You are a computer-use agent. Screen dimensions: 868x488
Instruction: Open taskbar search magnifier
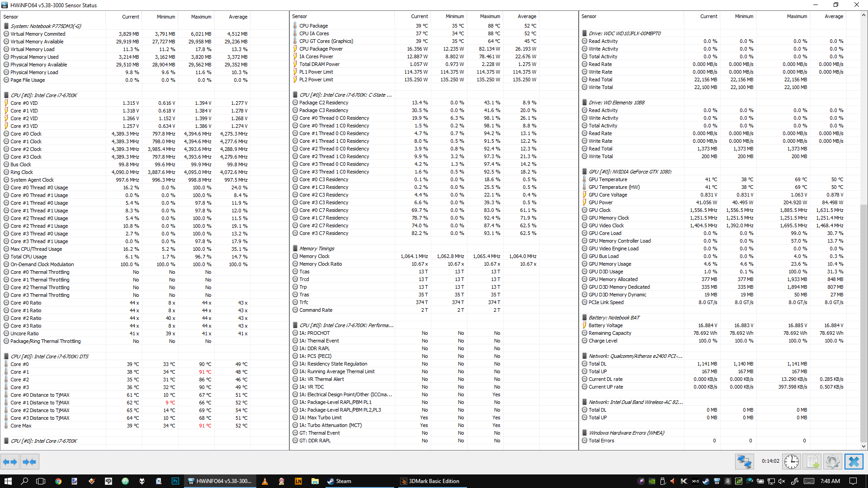pyautogui.click(x=24, y=481)
